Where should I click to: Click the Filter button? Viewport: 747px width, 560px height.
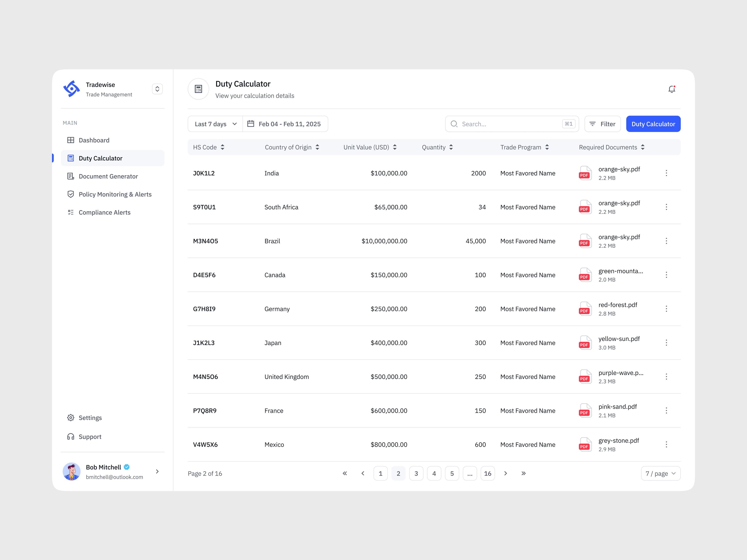[x=602, y=124]
